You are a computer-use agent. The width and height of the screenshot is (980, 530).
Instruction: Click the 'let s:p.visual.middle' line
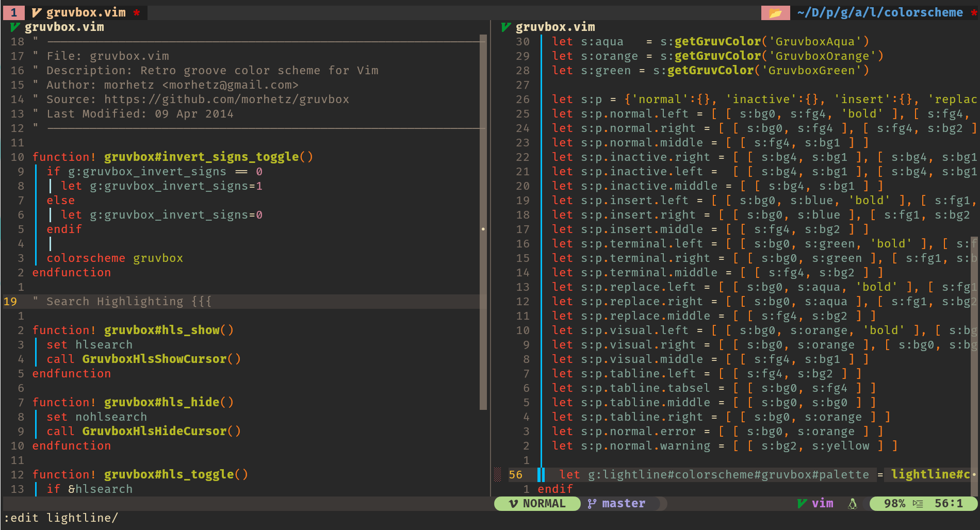(x=711, y=359)
